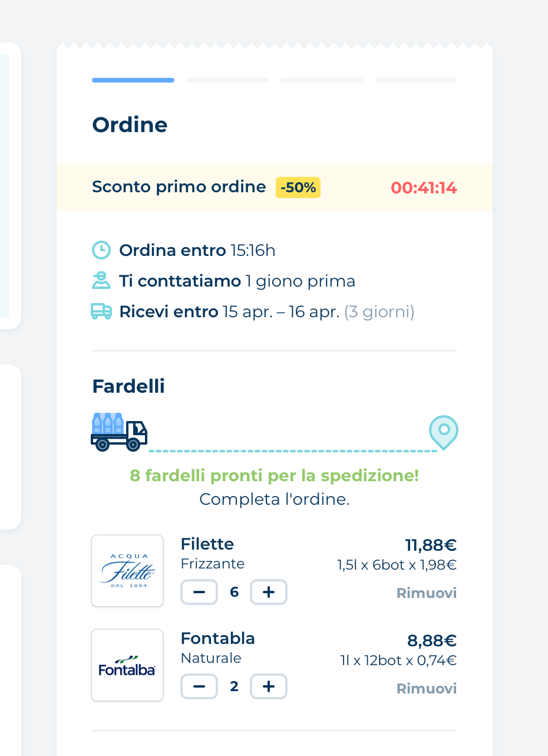The height and width of the screenshot is (756, 548).
Task: Decrease Filette quantity with minus button
Action: 199,592
